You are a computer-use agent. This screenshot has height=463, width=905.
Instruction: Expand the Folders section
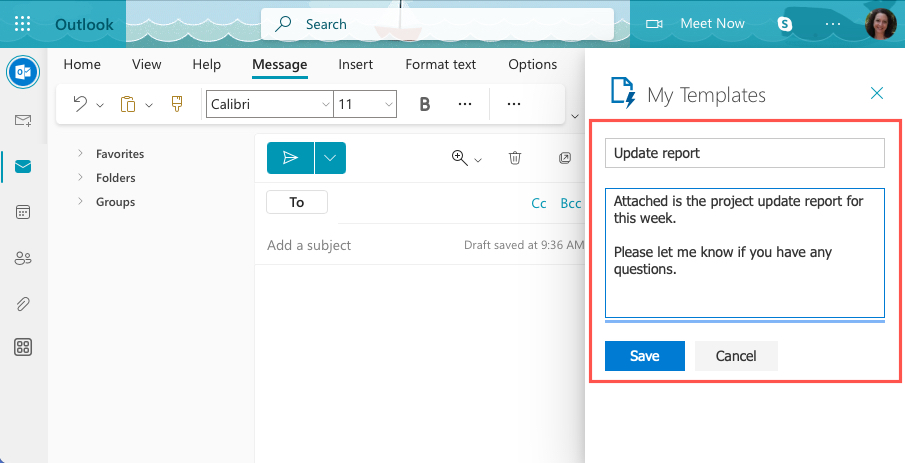[80, 177]
